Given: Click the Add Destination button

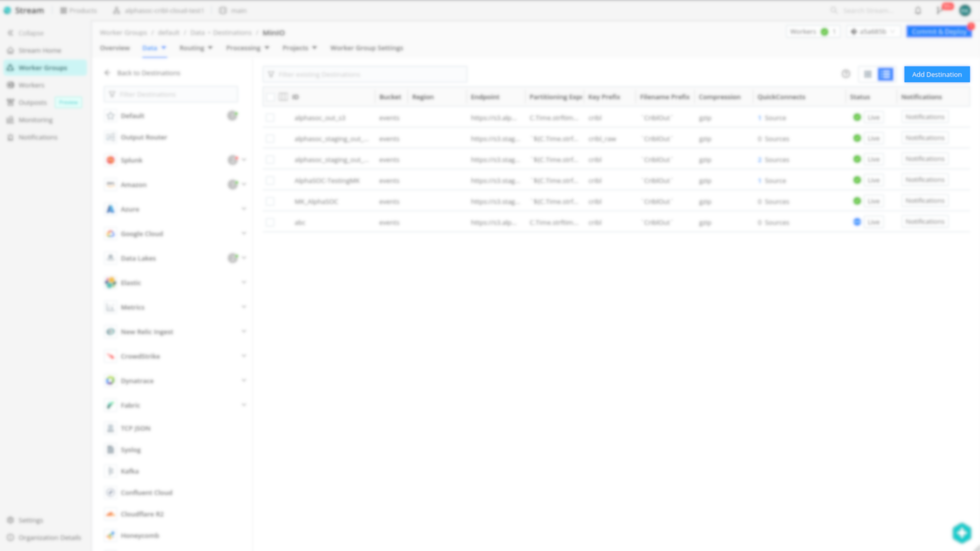Looking at the screenshot, I should 937,74.
